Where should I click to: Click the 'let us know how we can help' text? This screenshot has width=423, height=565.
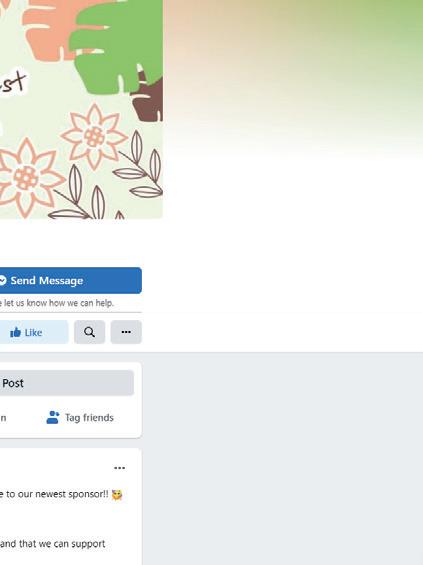click(58, 303)
